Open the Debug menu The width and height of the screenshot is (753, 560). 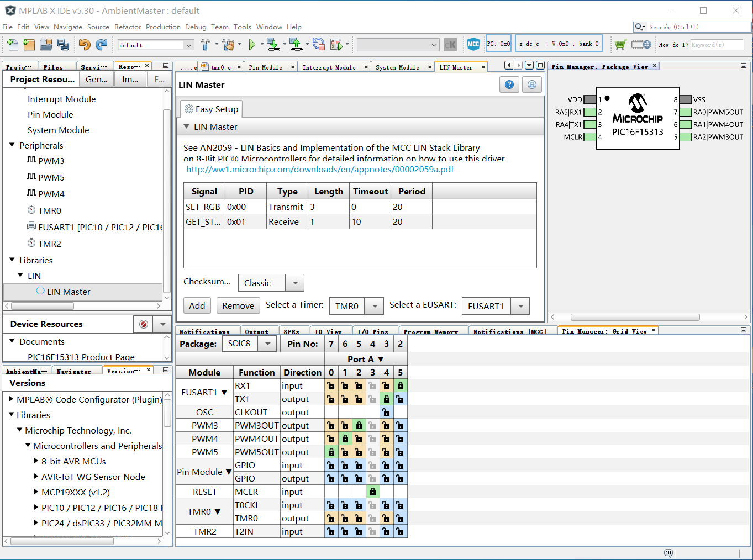pos(196,27)
